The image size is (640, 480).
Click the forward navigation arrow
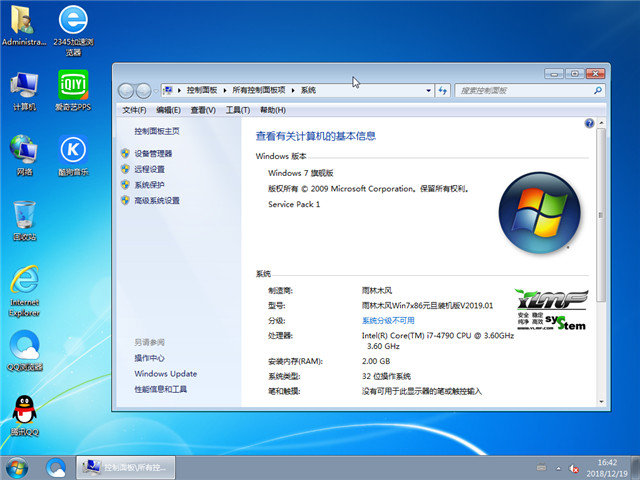coord(143,91)
